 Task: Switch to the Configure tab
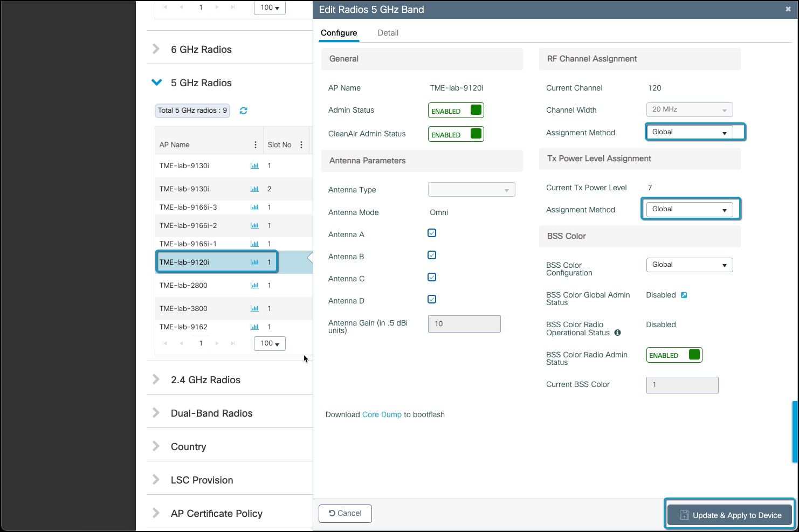coord(339,33)
